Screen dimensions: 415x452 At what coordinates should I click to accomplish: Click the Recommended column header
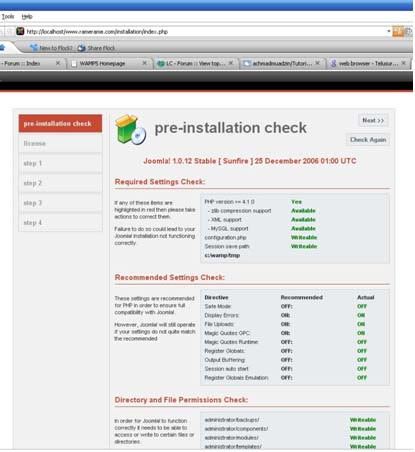tap(302, 297)
